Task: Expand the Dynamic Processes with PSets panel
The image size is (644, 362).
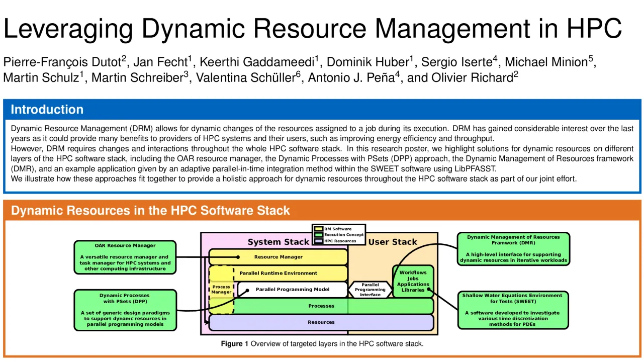Action: click(125, 310)
